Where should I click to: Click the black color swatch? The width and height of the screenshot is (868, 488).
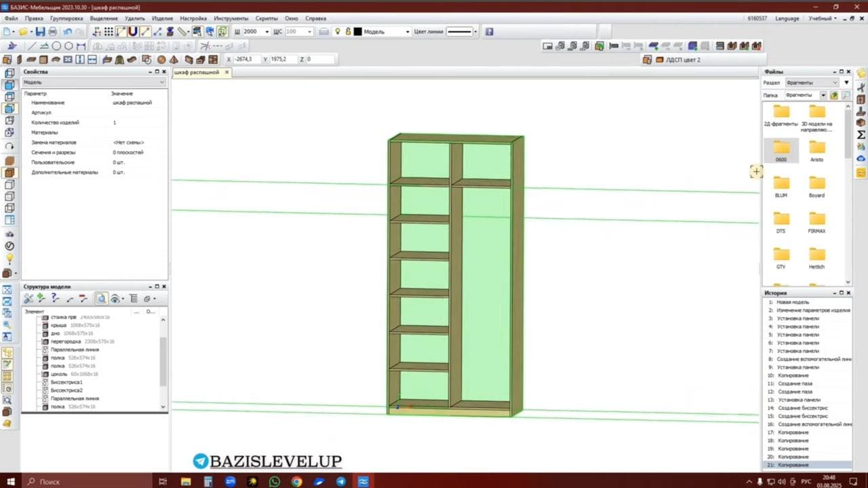point(357,31)
